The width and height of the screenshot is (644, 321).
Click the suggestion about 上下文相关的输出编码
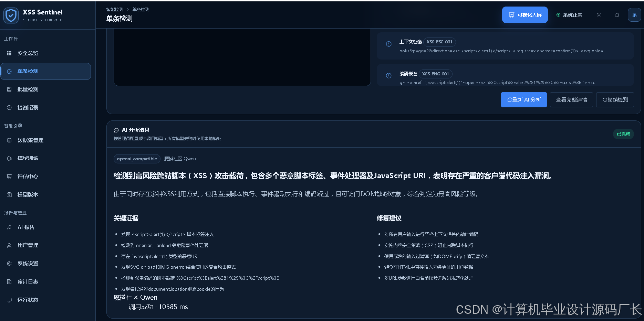(x=431, y=235)
